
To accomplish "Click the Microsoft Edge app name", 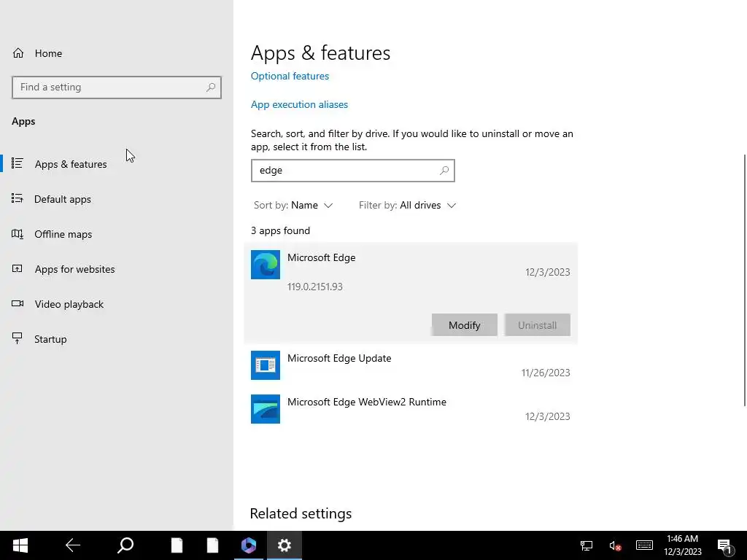I will coord(321,257).
